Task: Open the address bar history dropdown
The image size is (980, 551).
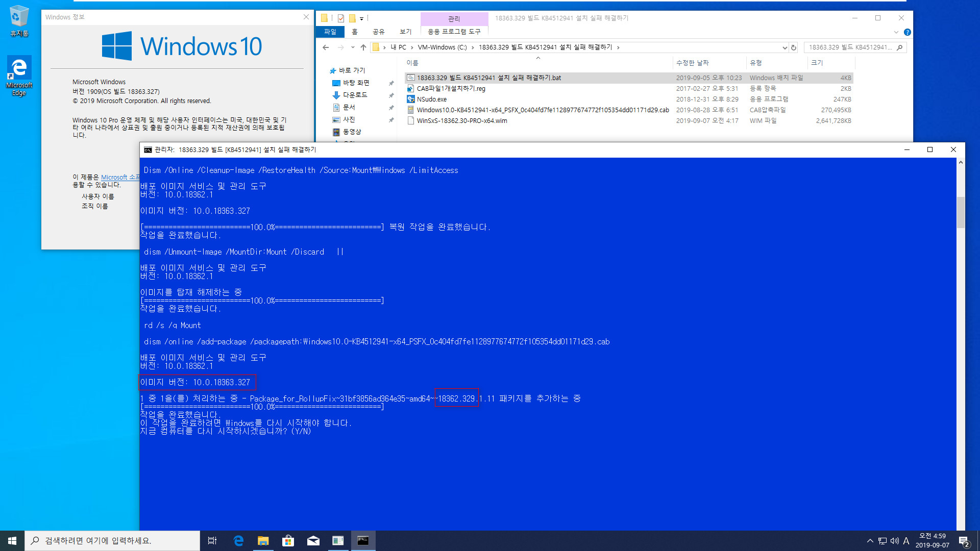Action: 785,47
